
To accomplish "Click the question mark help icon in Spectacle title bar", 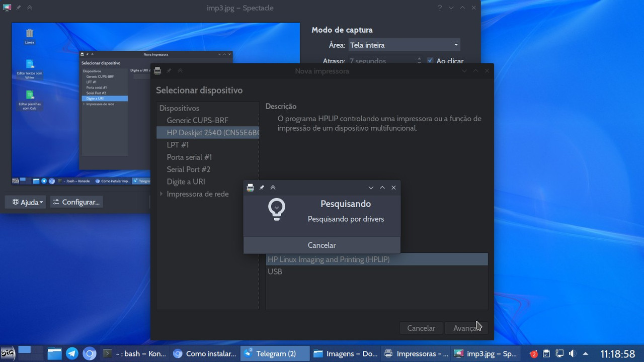I will 440,8.
